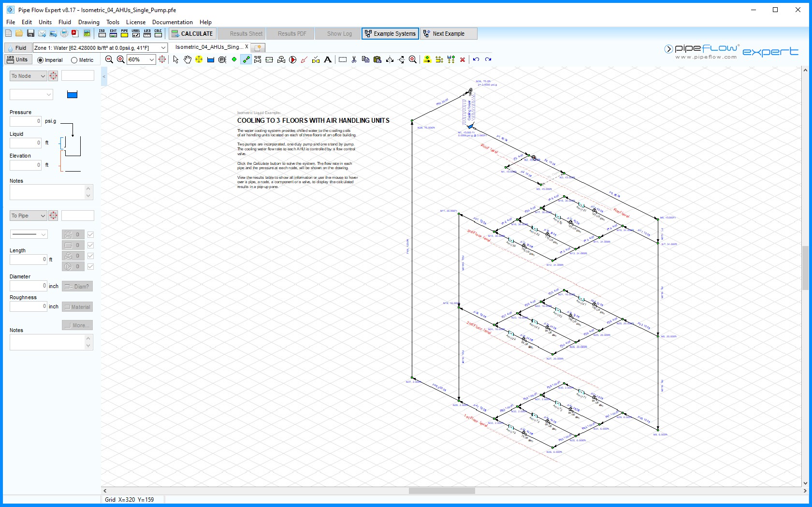
Task: Click the blue tank node swatch
Action: tap(72, 95)
